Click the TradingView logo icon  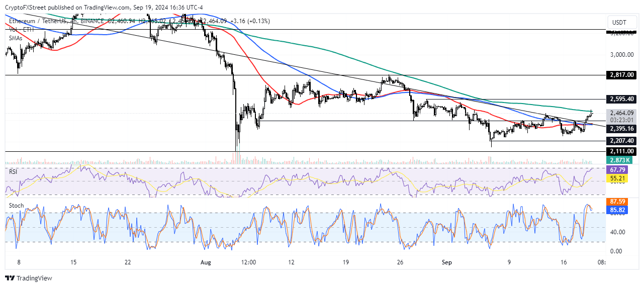[x=11, y=278]
